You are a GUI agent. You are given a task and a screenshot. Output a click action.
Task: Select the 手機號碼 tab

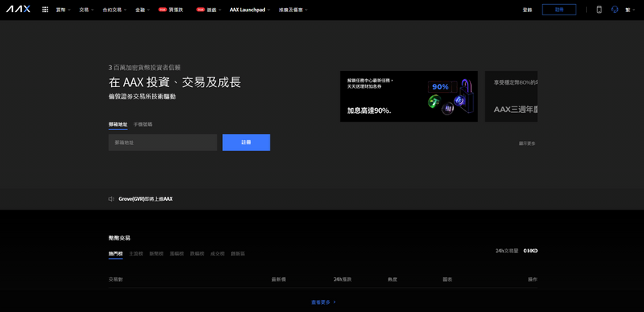[143, 124]
